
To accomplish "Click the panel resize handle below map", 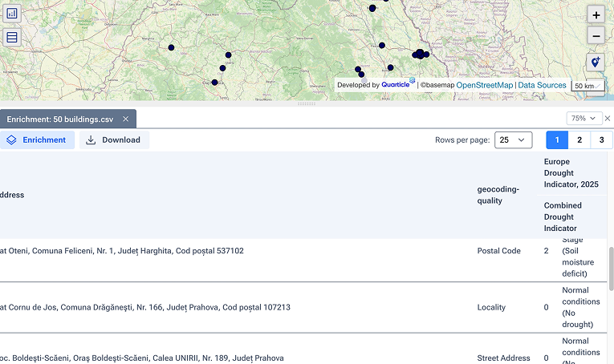I will 307,104.
